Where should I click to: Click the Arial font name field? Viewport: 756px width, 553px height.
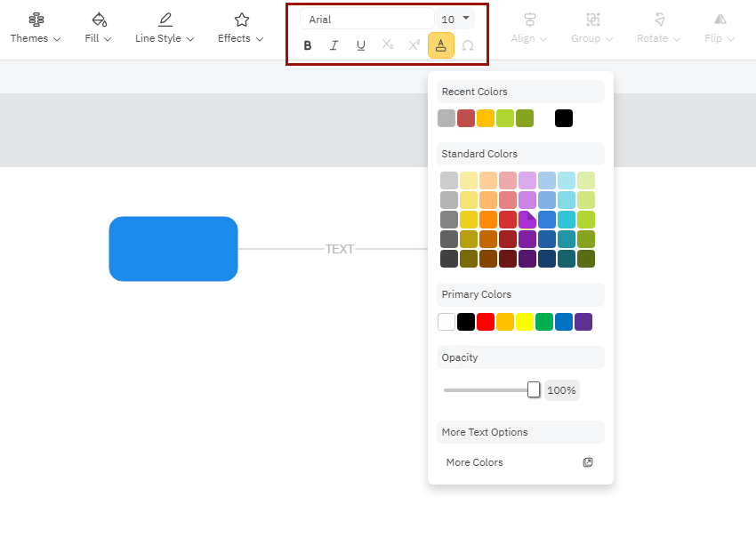pos(366,20)
